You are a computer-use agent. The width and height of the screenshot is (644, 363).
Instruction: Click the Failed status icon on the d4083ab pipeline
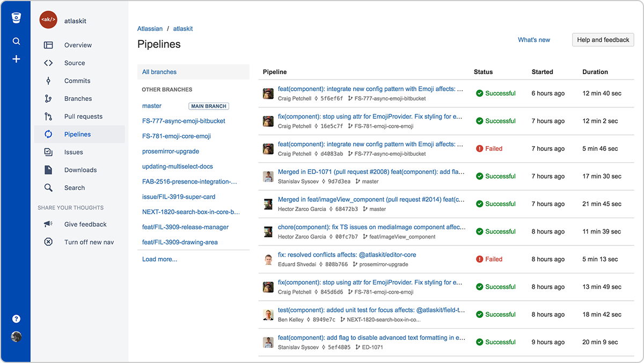[479, 148]
